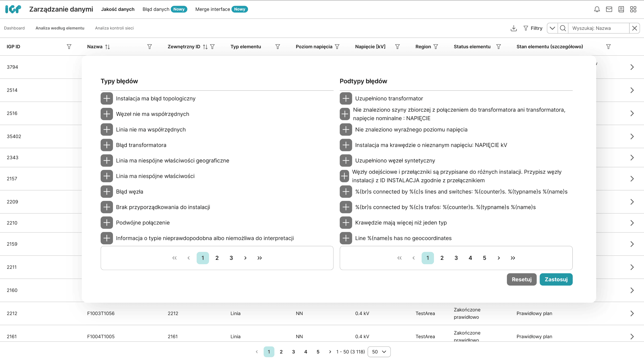The height and width of the screenshot is (362, 644).
Task: Click the filter icon in IGP ID column
Action: 69,47
